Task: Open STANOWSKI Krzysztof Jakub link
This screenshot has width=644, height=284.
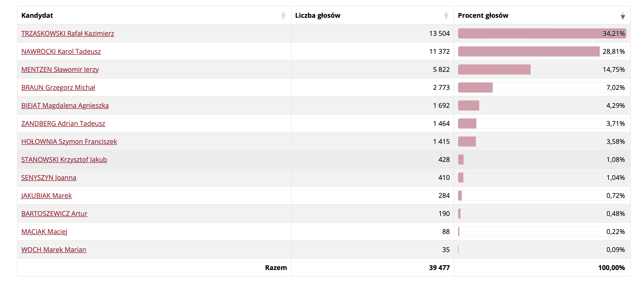Action: tap(64, 160)
